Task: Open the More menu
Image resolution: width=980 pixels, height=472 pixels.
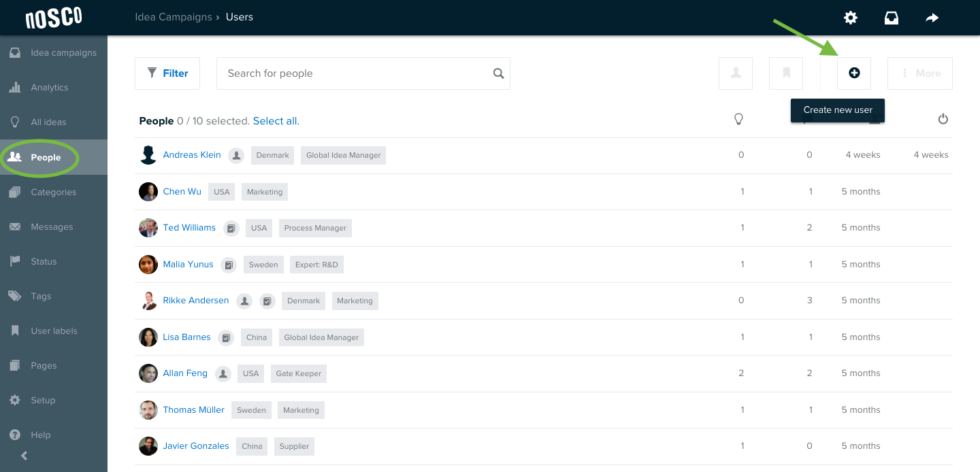Action: [x=920, y=73]
